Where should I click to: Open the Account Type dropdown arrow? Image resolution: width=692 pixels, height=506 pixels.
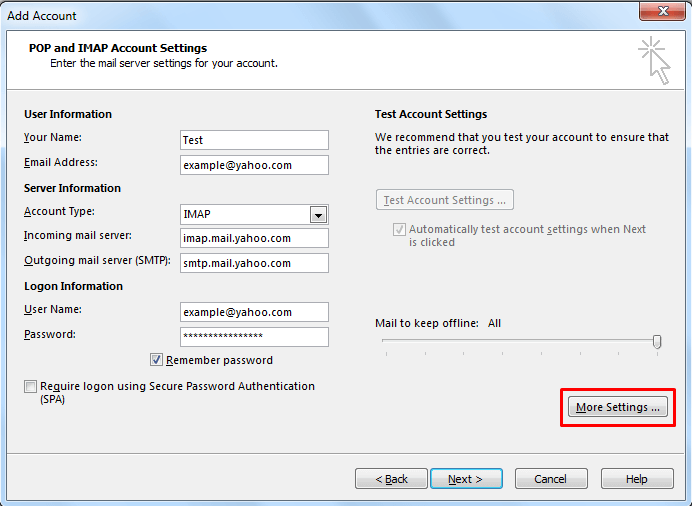[x=318, y=214]
